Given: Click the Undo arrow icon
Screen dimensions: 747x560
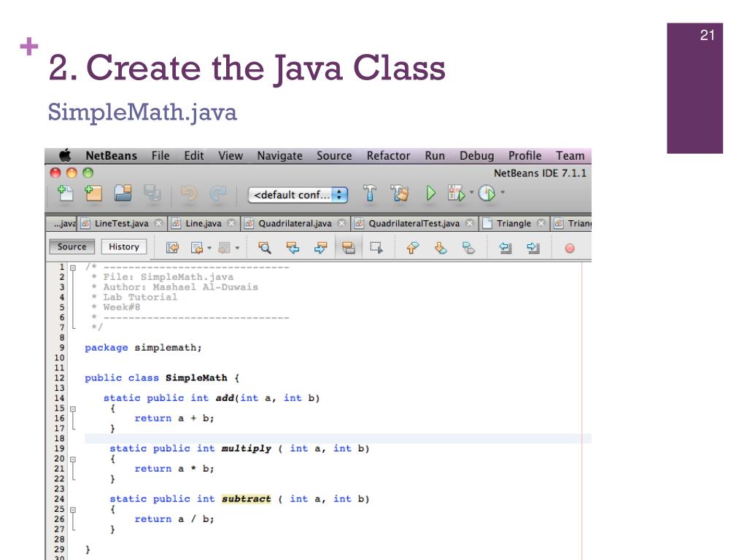Looking at the screenshot, I should click(189, 194).
